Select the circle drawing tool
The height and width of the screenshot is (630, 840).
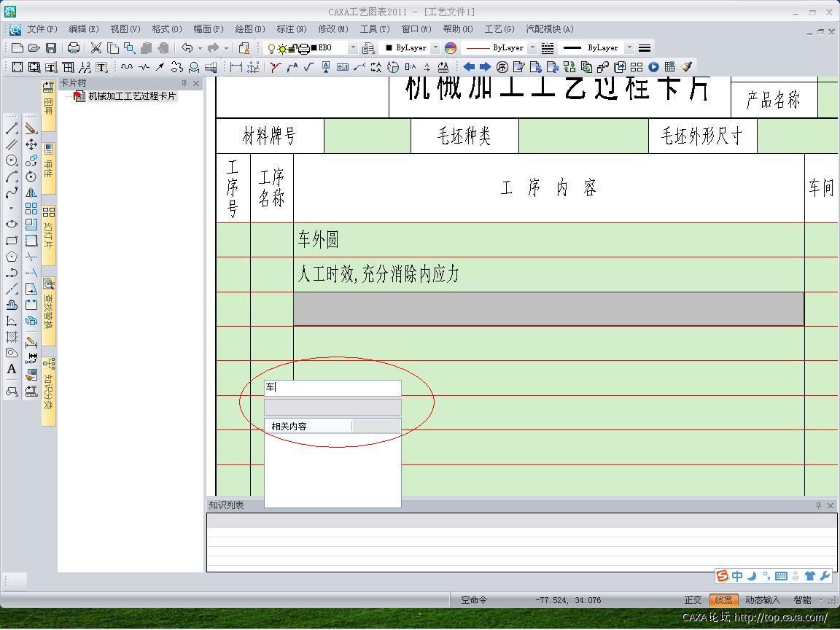[10, 161]
